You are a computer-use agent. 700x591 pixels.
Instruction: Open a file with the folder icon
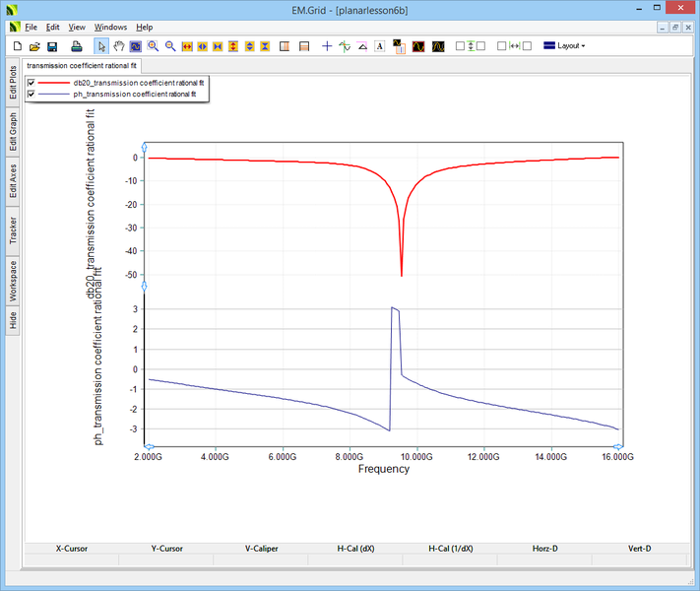[x=34, y=46]
